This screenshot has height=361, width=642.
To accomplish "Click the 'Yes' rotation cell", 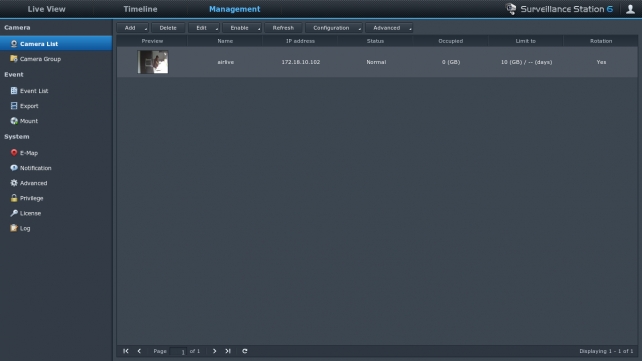I will coord(601,62).
